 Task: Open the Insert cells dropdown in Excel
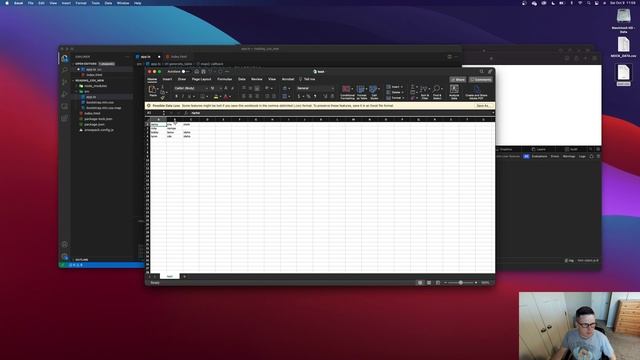point(394,87)
